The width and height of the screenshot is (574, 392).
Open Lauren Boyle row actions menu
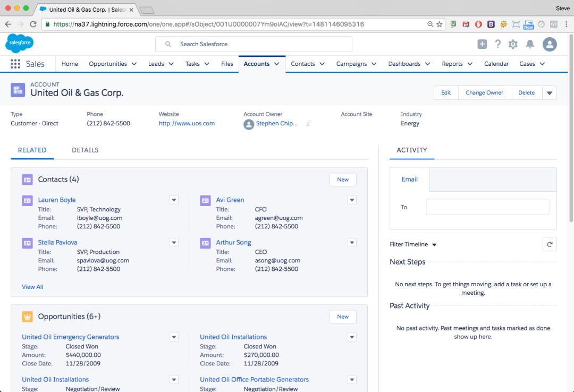[174, 200]
